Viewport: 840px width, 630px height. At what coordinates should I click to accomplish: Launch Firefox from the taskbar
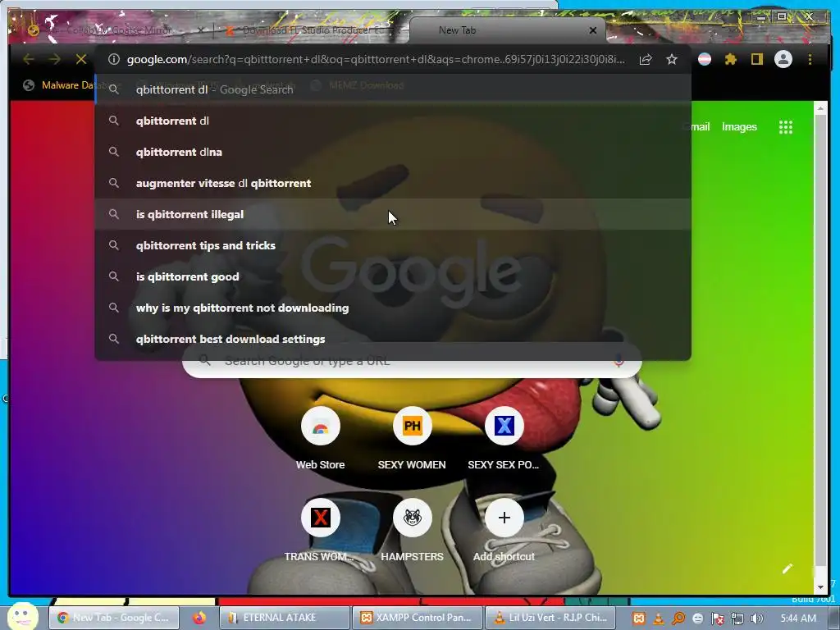(199, 618)
